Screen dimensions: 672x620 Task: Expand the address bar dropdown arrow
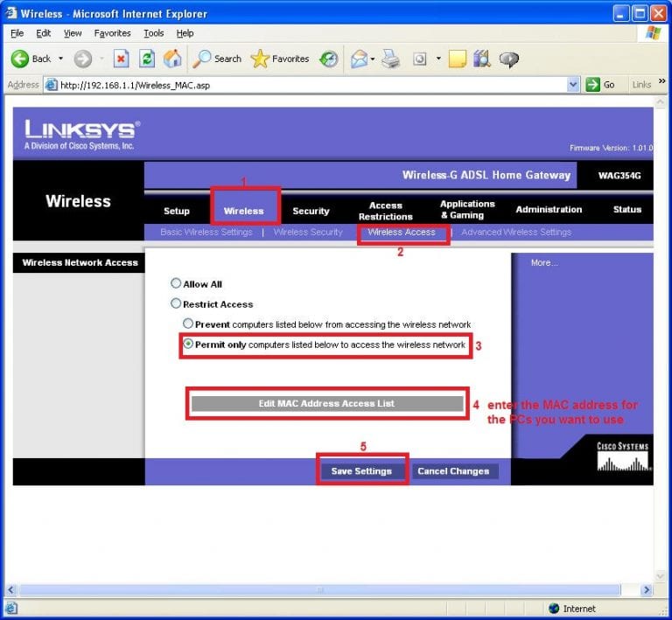pyautogui.click(x=574, y=85)
